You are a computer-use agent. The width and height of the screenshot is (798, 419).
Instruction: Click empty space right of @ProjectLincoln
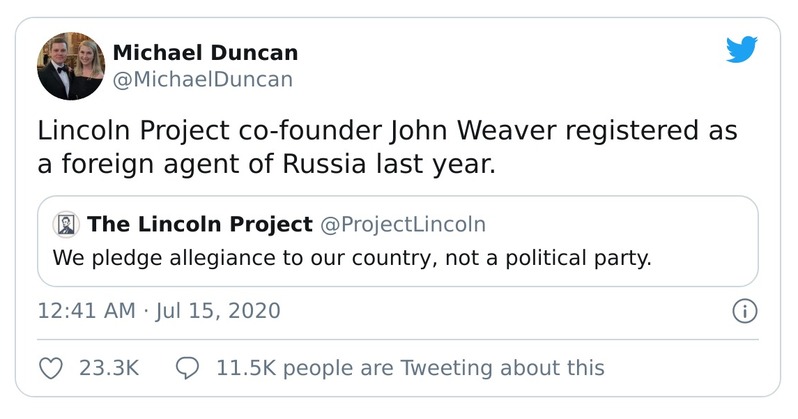[x=620, y=224]
